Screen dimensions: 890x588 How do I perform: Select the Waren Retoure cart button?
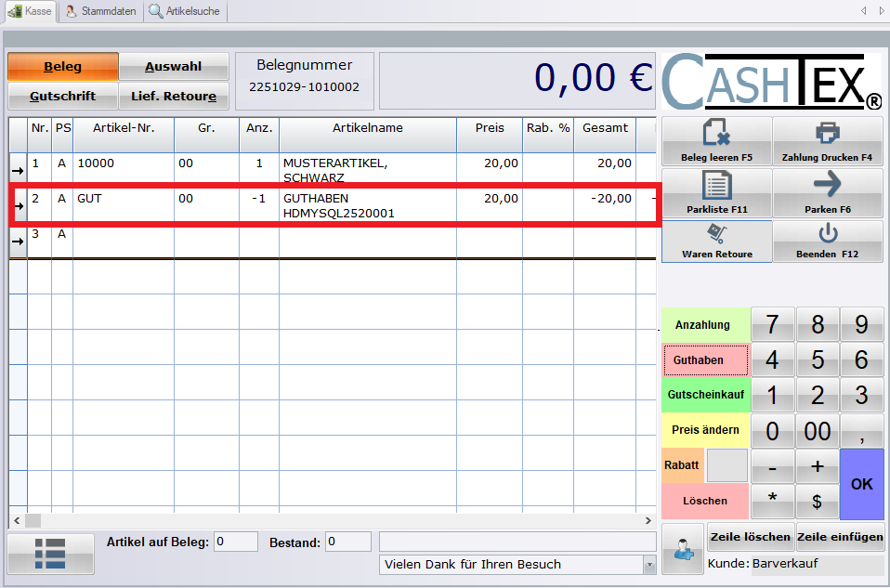pyautogui.click(x=715, y=242)
